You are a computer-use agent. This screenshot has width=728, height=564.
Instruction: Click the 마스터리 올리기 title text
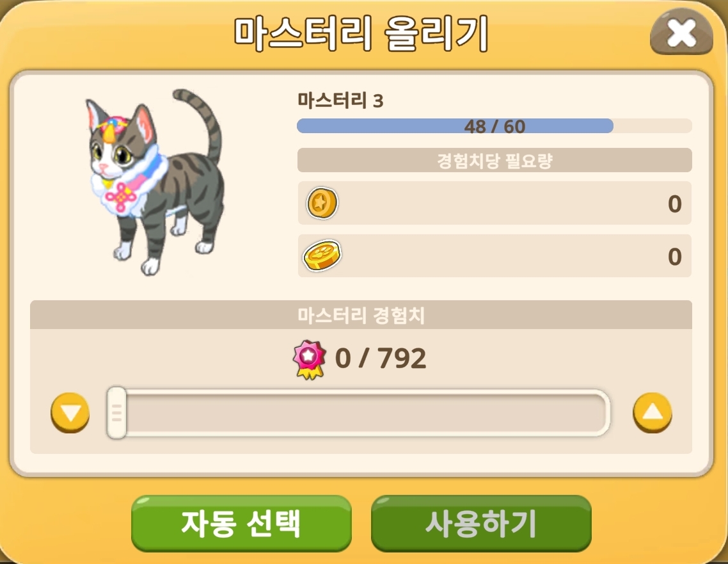coord(361,33)
